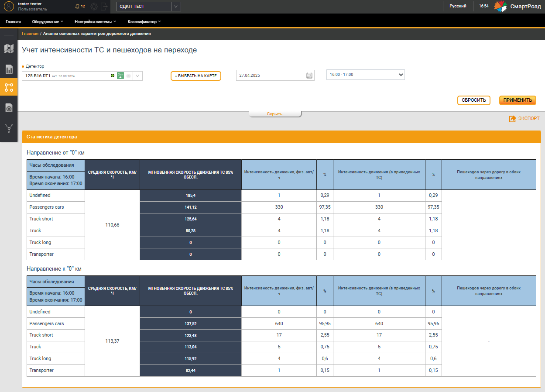Image resolution: width=545 pixels, height=392 pixels.
Task: Click the first intensity cell showing 330
Action: click(279, 207)
